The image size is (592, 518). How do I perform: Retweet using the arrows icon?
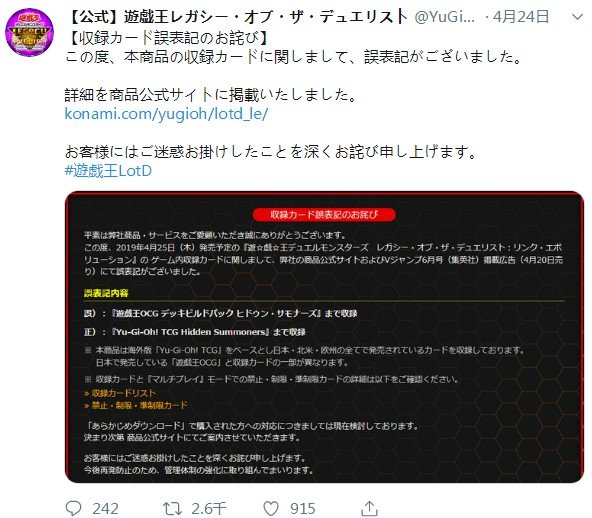click(x=172, y=508)
